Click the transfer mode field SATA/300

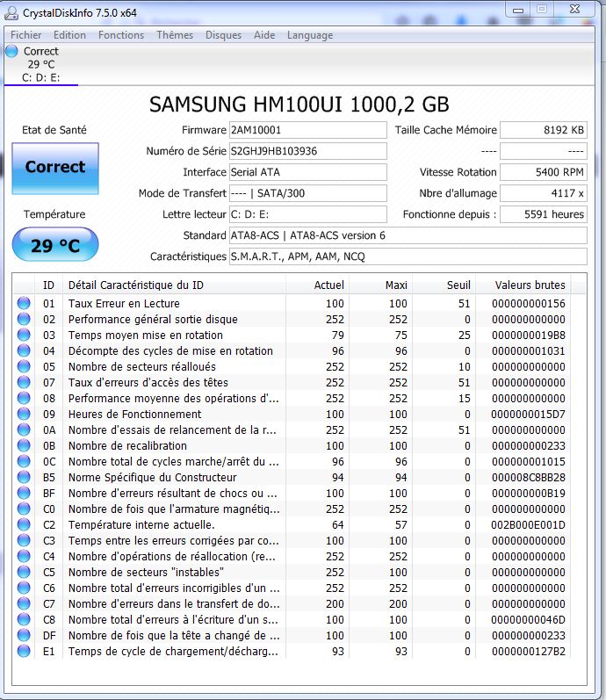point(307,193)
